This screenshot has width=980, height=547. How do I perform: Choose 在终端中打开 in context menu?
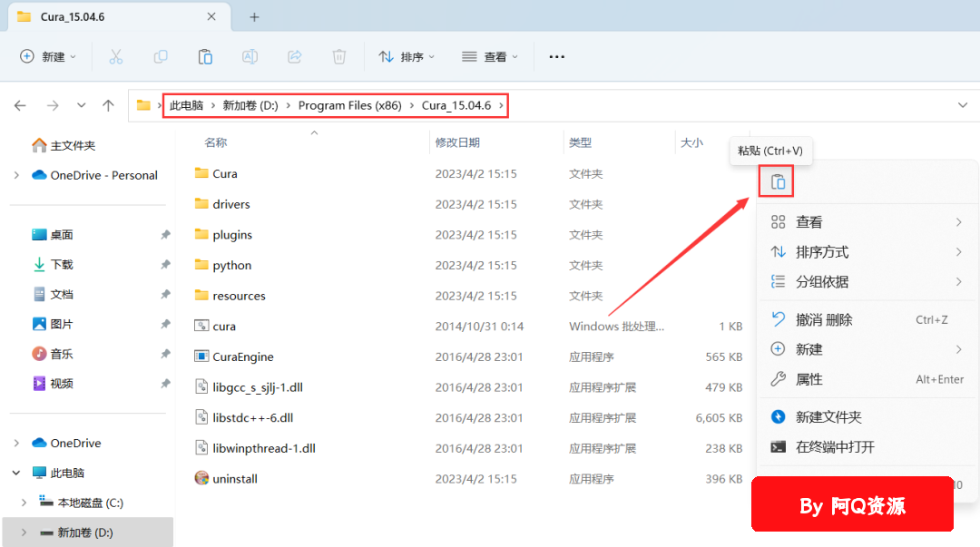click(x=867, y=447)
